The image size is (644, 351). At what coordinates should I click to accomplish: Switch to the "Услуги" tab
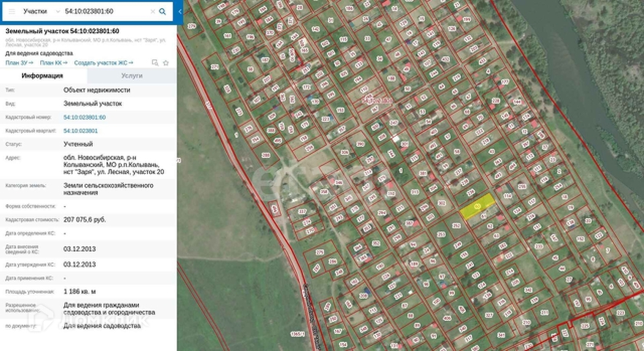tap(132, 76)
